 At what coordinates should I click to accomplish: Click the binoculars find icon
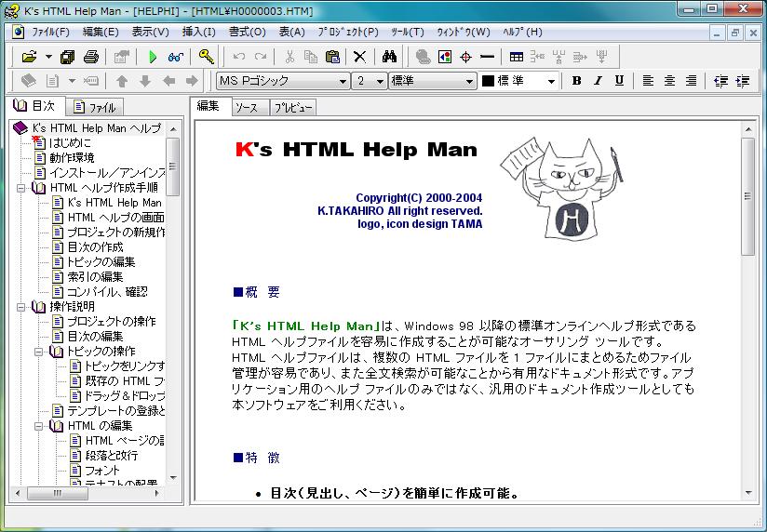coord(389,57)
